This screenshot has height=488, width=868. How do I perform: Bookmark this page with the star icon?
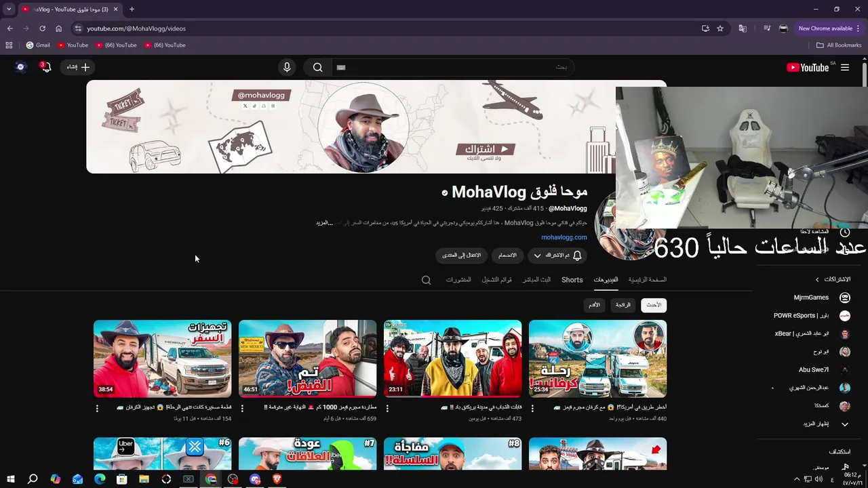click(720, 28)
